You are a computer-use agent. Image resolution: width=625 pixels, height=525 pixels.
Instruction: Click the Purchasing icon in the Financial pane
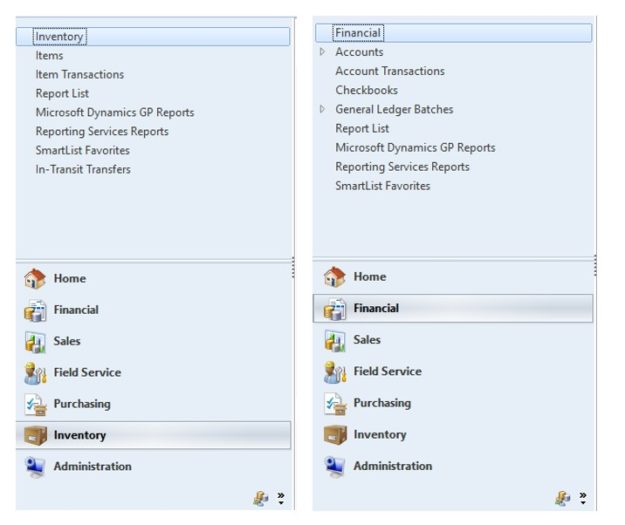[x=334, y=403]
